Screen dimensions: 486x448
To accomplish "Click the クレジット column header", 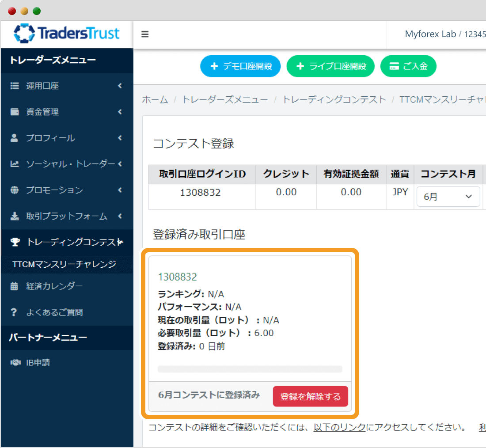I will click(x=286, y=174).
